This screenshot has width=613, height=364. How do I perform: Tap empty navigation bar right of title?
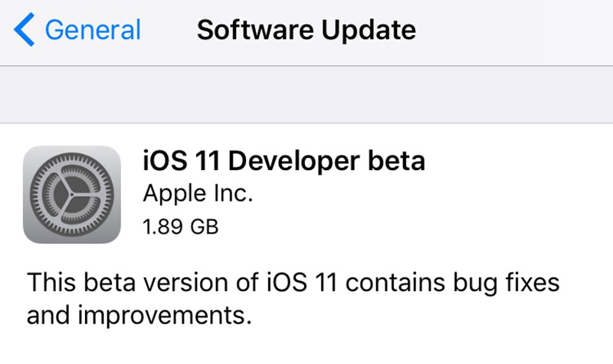521,30
